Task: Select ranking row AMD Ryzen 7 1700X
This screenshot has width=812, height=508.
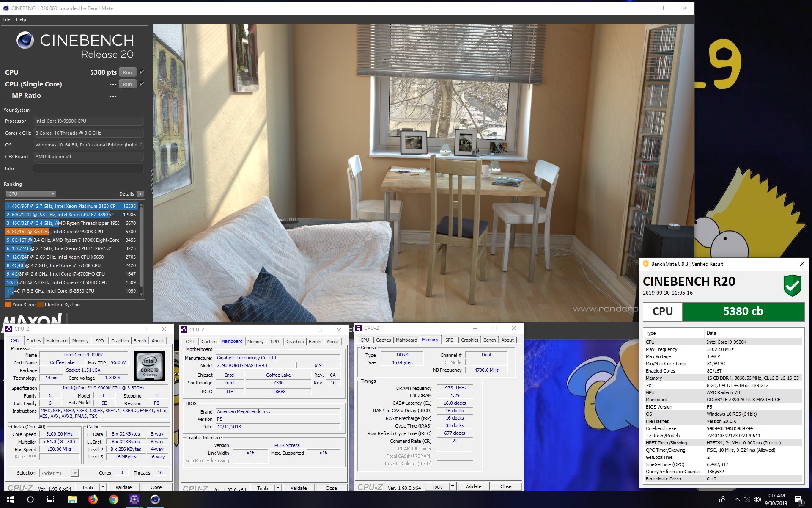Action: [71, 240]
